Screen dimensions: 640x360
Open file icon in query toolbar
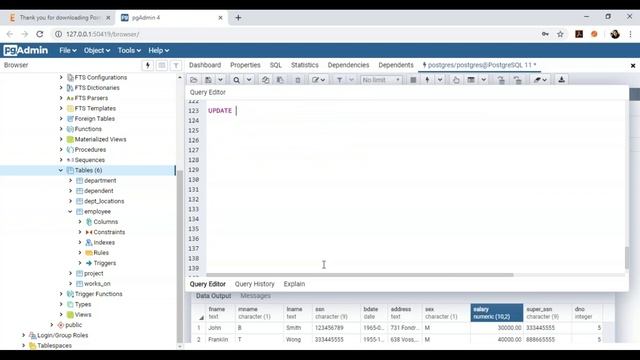pyautogui.click(x=194, y=80)
